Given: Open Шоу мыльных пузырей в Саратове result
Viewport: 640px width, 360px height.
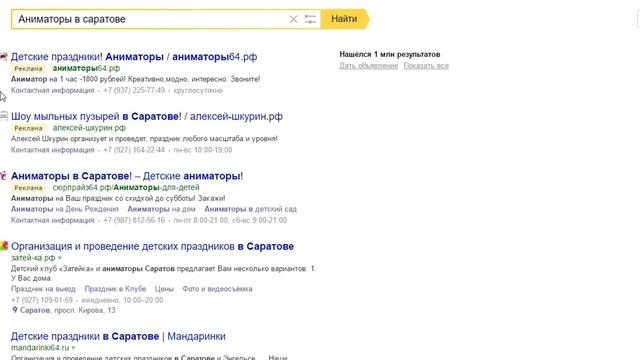Looking at the screenshot, I should [x=147, y=116].
